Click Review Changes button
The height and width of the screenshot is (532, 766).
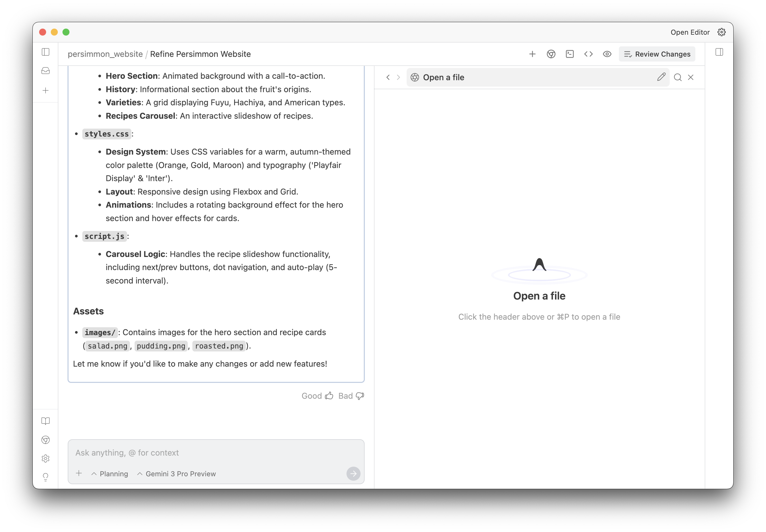657,54
